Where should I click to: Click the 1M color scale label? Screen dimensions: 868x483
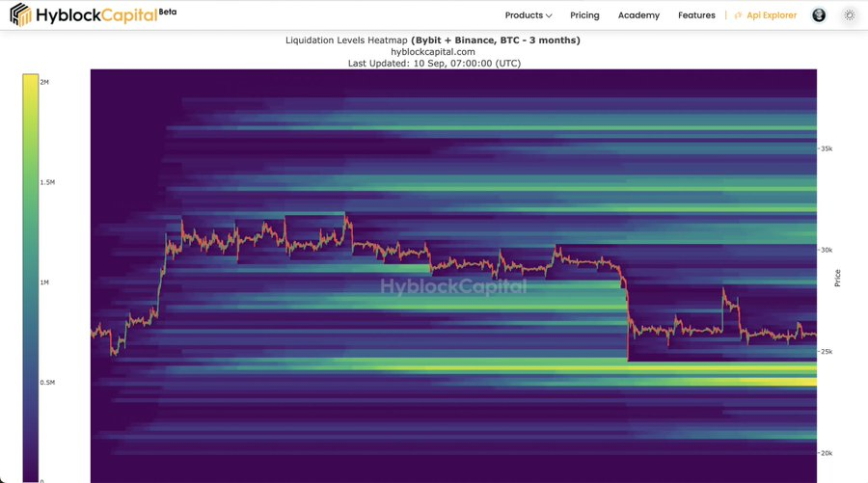44,282
